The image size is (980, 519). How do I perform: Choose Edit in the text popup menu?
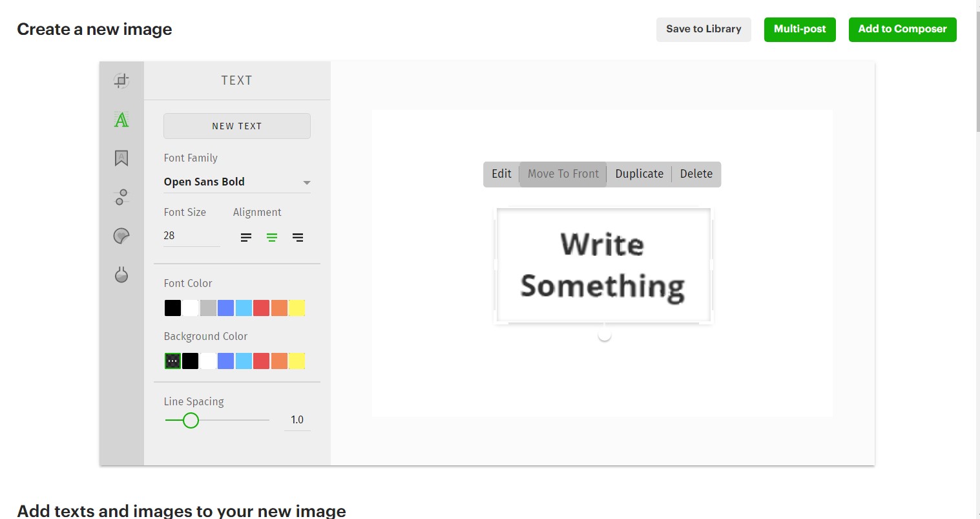[501, 174]
